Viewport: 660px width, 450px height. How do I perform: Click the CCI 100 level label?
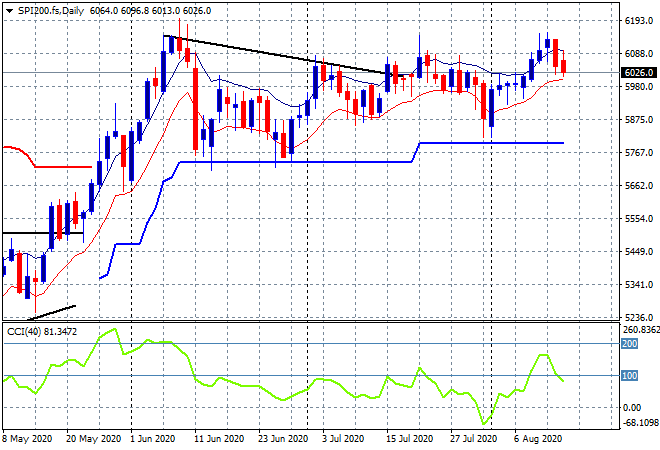tap(630, 375)
